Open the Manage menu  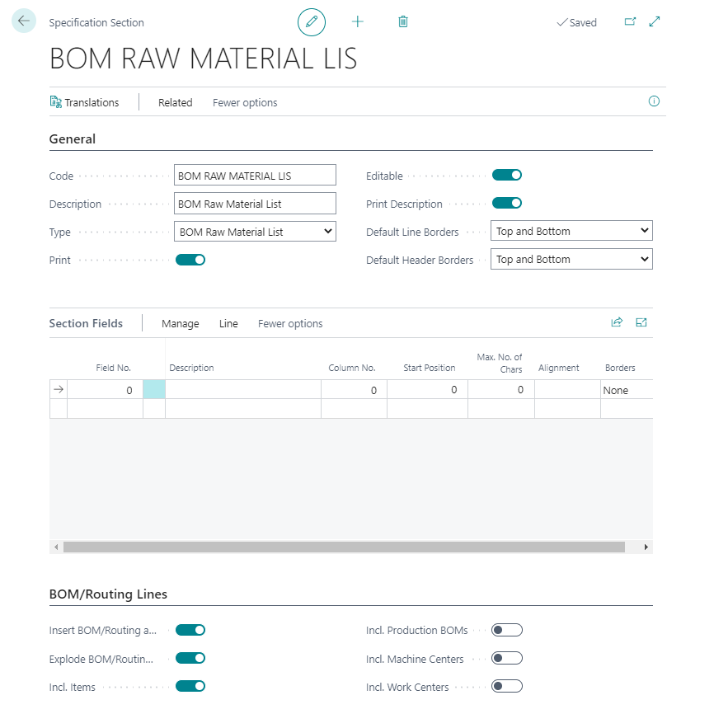click(180, 324)
